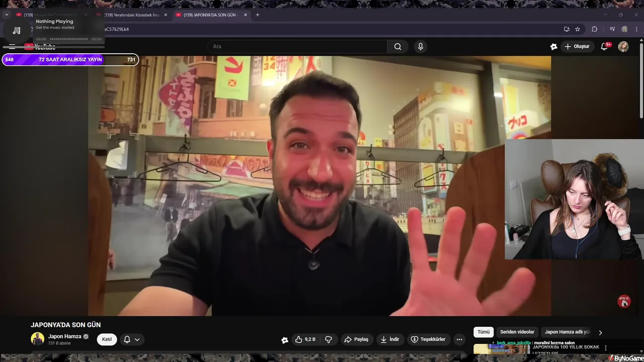644x362 pixels.
Task: Dislike the video
Action: point(329,339)
